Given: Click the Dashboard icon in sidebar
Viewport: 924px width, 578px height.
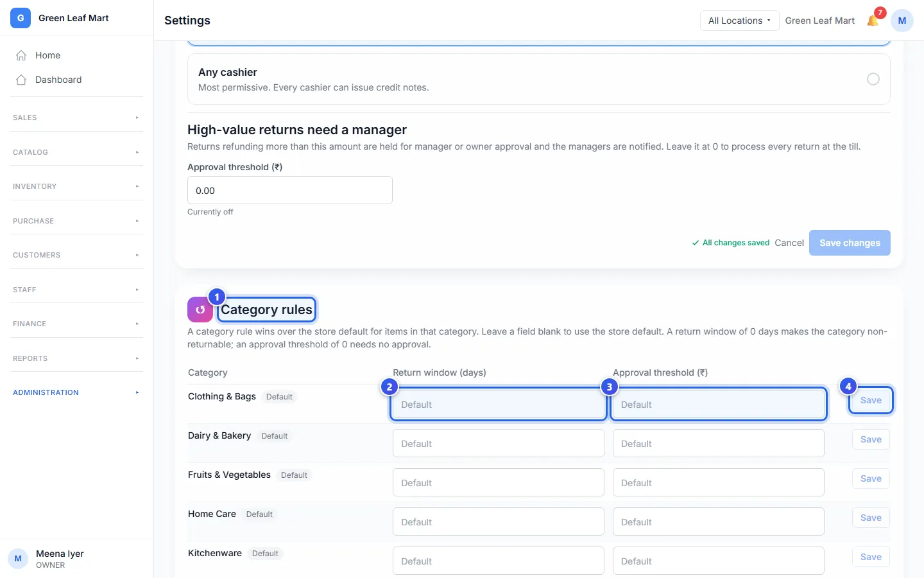Looking at the screenshot, I should coord(21,80).
